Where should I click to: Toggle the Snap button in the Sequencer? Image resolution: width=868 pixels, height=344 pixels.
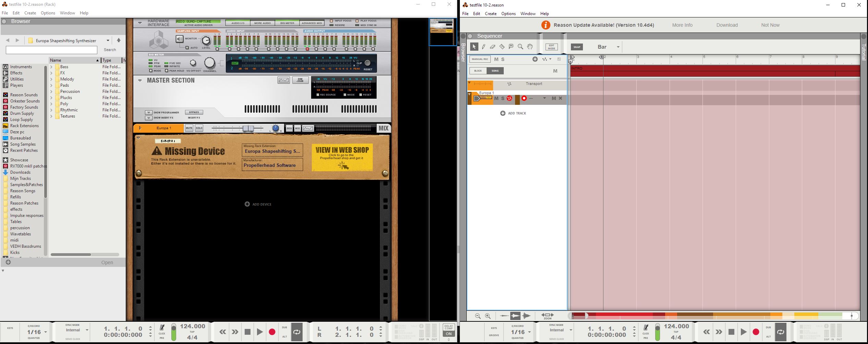pyautogui.click(x=577, y=47)
